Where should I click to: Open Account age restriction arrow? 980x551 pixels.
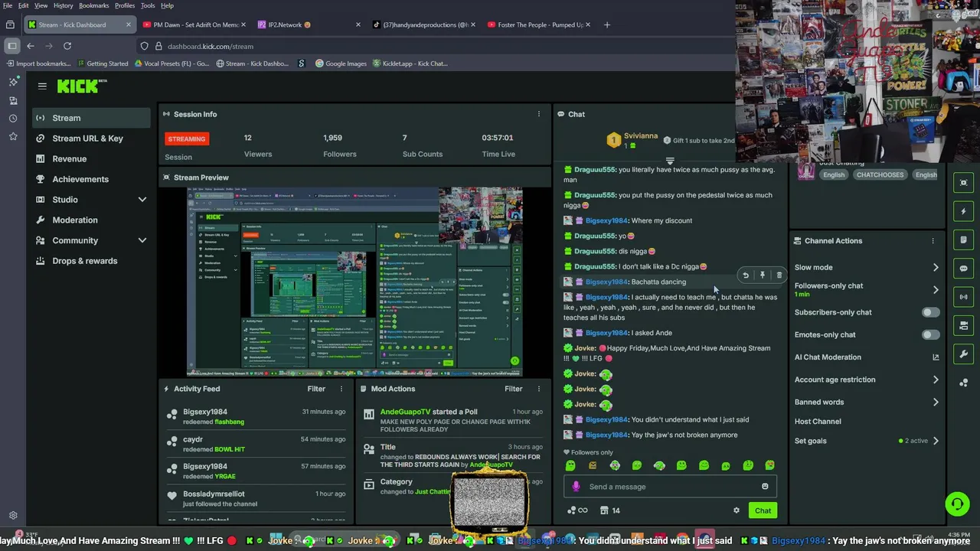point(935,380)
